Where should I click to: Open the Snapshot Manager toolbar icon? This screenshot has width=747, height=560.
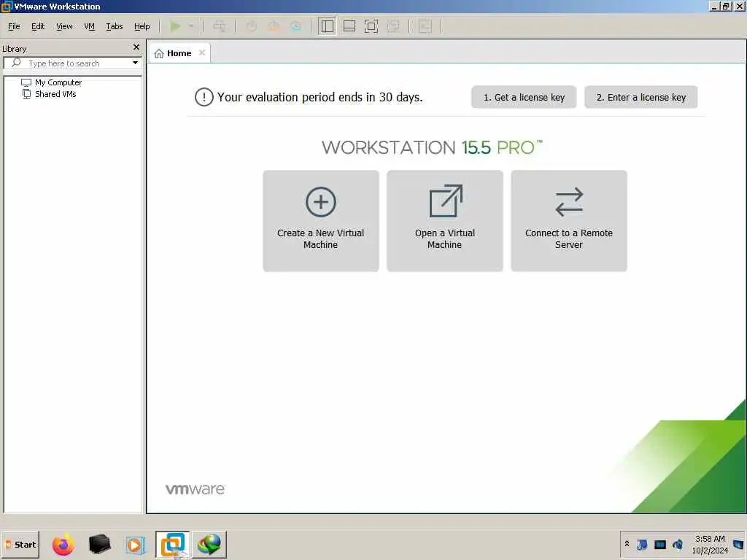pos(296,26)
